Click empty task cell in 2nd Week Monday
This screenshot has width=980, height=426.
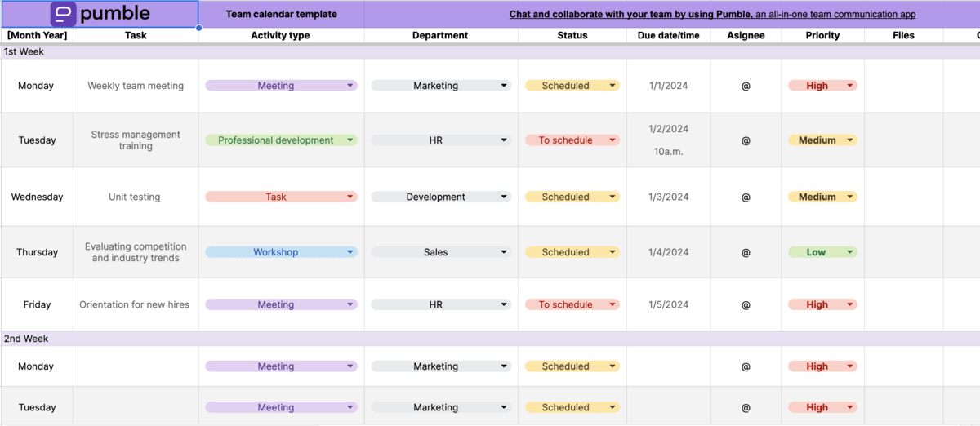click(136, 366)
